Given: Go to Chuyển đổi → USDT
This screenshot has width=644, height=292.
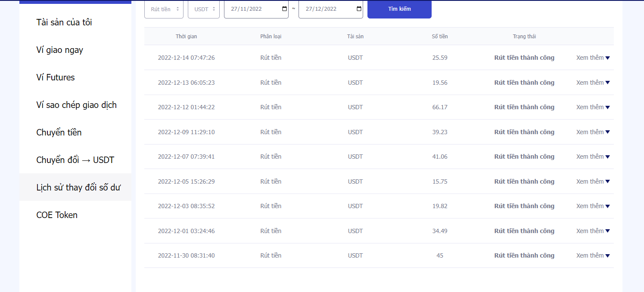Looking at the screenshot, I should click(x=75, y=160).
